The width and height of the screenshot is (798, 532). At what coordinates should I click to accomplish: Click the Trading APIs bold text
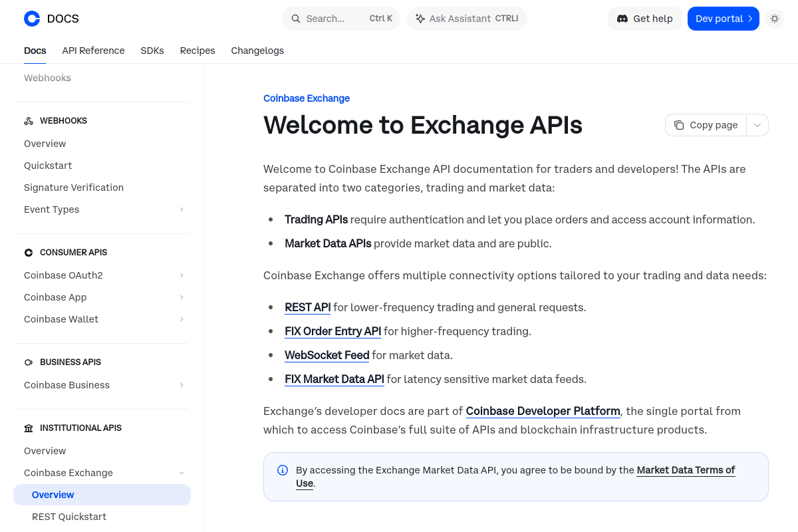316,219
